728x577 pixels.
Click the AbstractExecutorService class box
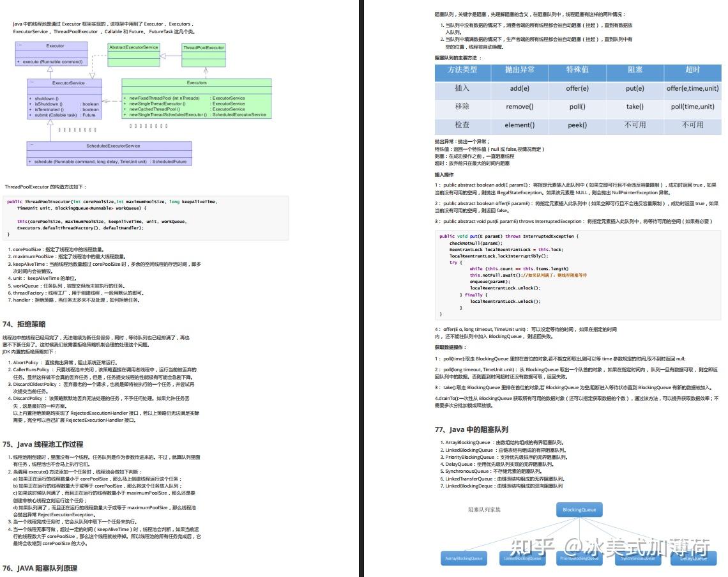[x=133, y=55]
